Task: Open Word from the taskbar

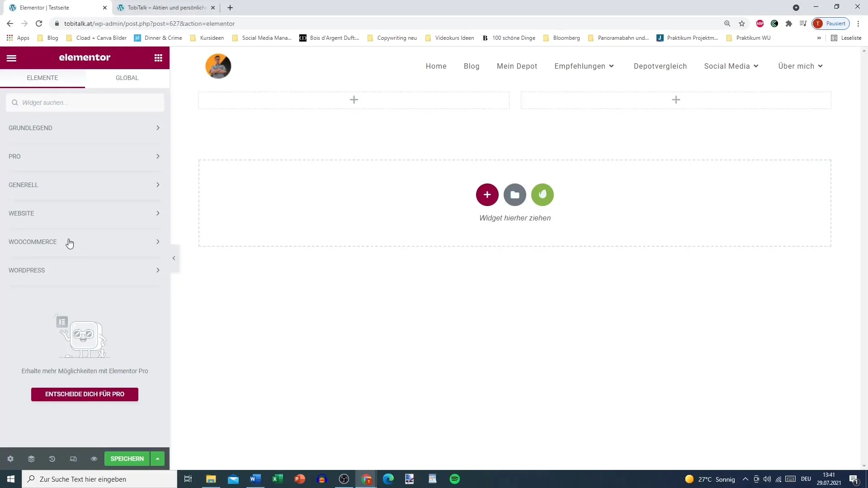Action: (255, 479)
